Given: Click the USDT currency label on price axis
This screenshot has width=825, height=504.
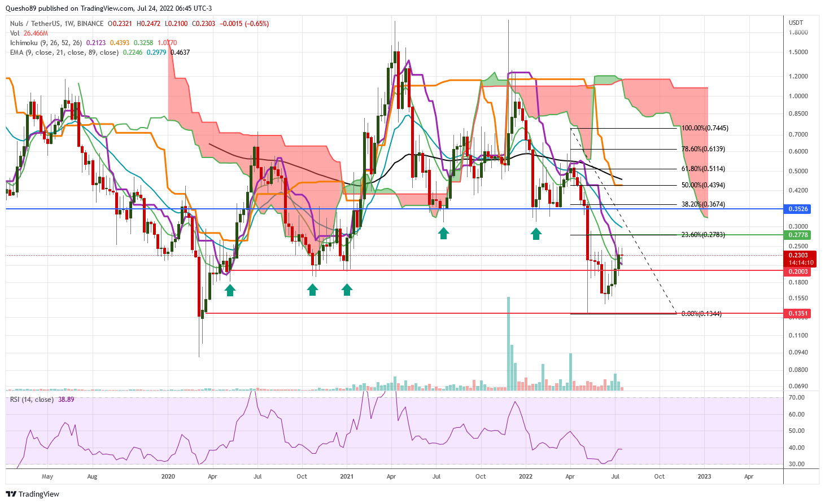Looking at the screenshot, I should coord(796,23).
